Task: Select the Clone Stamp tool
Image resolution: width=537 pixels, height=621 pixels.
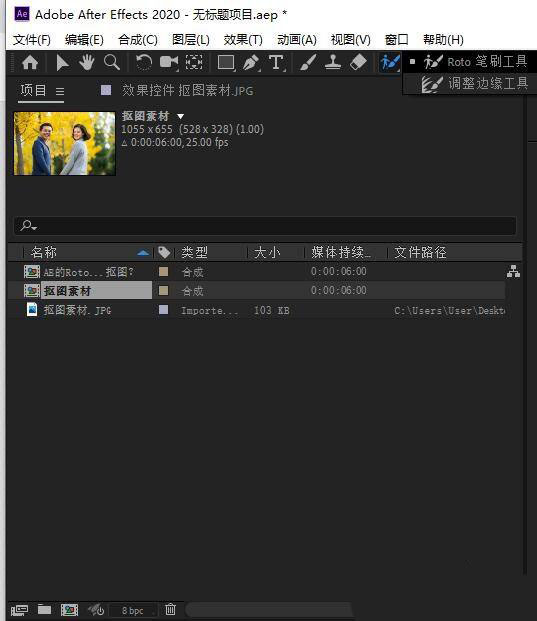Action: 333,63
